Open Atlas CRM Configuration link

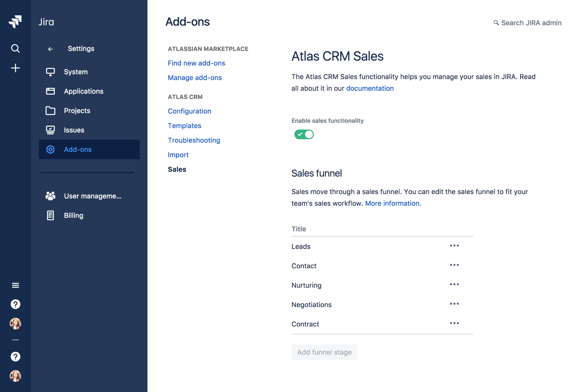189,111
